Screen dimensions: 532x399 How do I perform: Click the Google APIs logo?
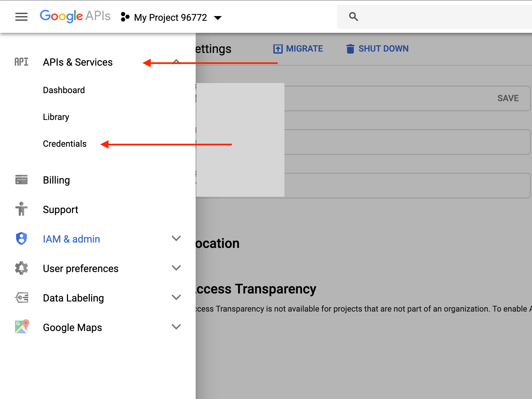click(x=75, y=16)
